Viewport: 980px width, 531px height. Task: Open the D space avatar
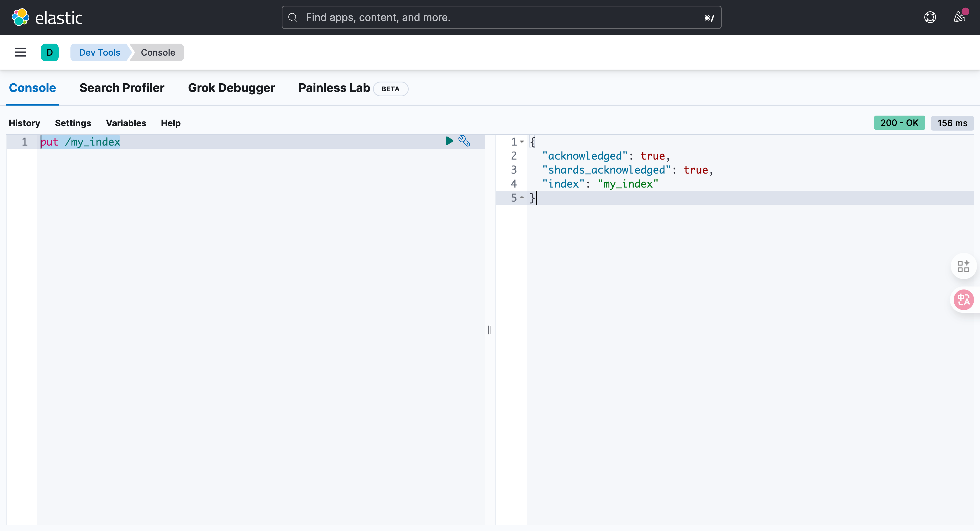[x=50, y=52]
